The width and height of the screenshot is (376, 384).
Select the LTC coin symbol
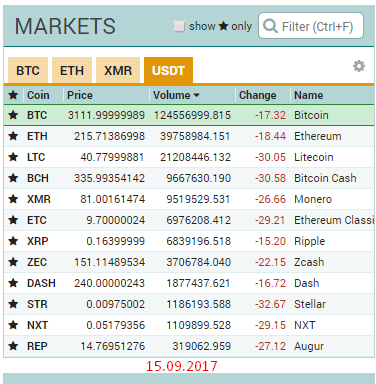coord(36,157)
